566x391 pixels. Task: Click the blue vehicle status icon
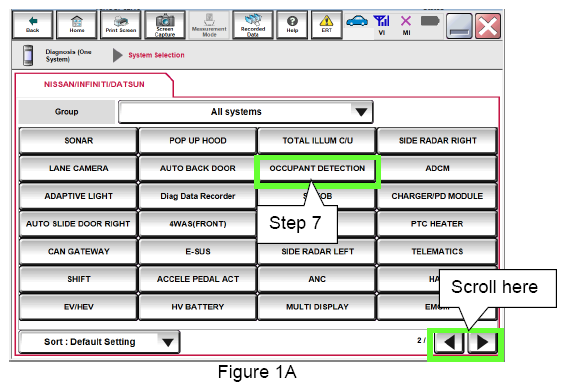(357, 22)
